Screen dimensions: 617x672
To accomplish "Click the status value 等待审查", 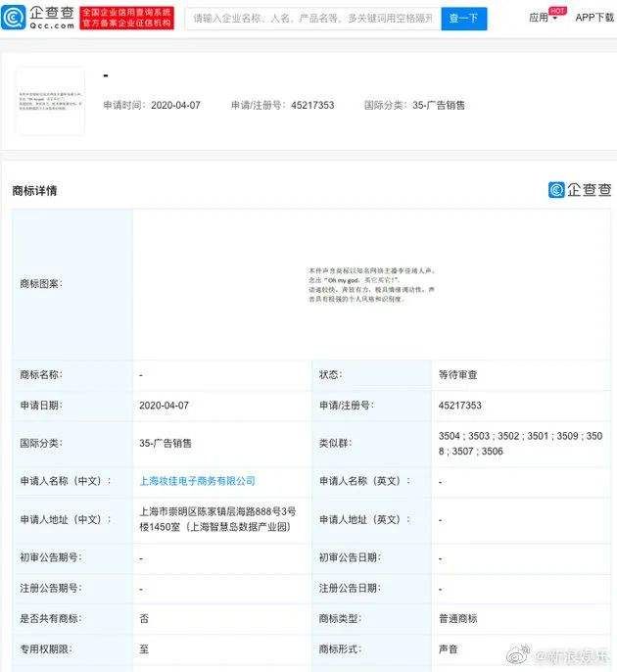I will [457, 375].
